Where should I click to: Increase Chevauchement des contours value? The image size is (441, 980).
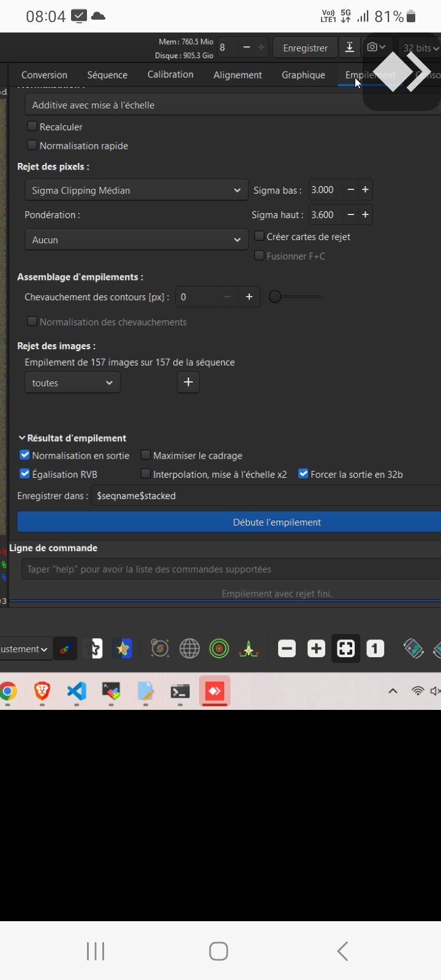249,296
